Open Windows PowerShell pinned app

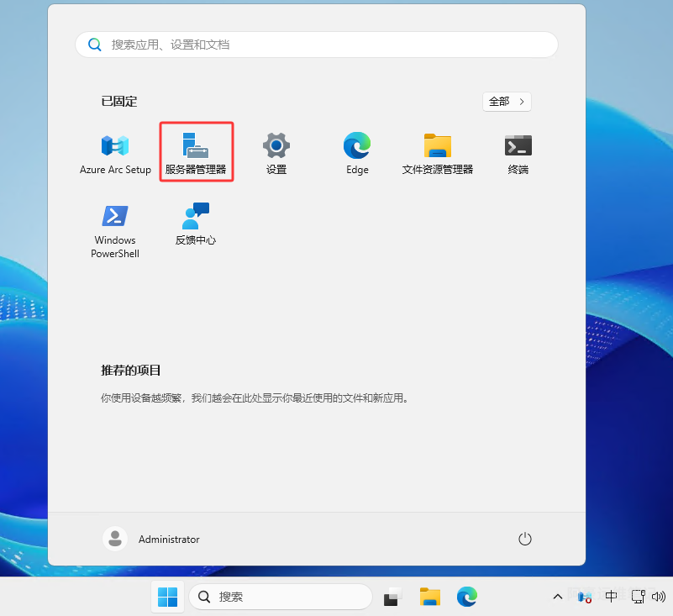115,231
